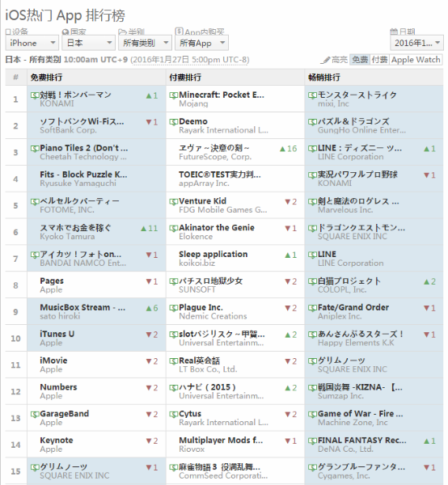The image size is (448, 485).
Task: Select the 畅销排行 column header
Action: coord(324,78)
